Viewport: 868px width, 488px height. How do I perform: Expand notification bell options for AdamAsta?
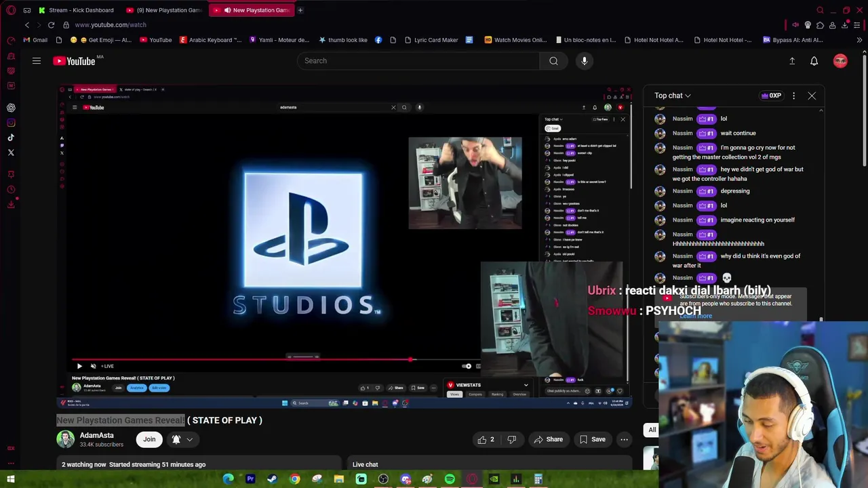[x=182, y=439]
